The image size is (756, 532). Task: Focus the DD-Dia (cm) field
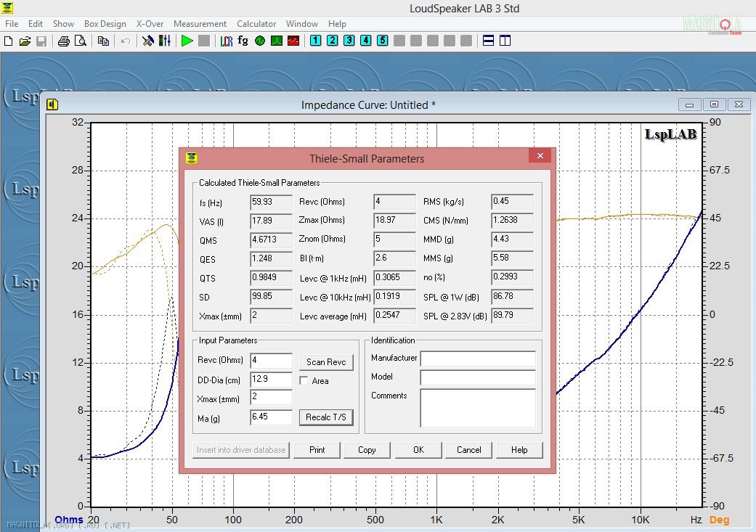[x=271, y=380]
